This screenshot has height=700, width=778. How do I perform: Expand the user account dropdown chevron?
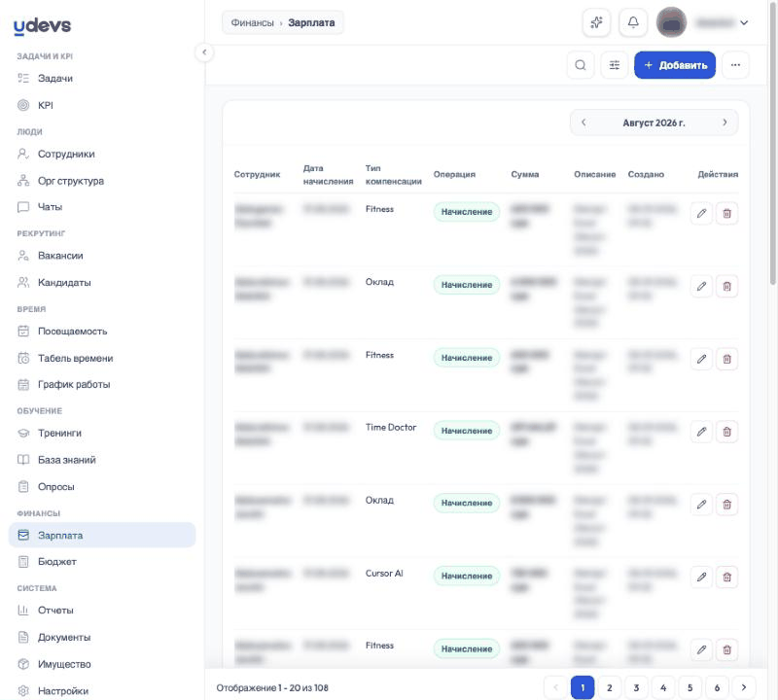(744, 22)
